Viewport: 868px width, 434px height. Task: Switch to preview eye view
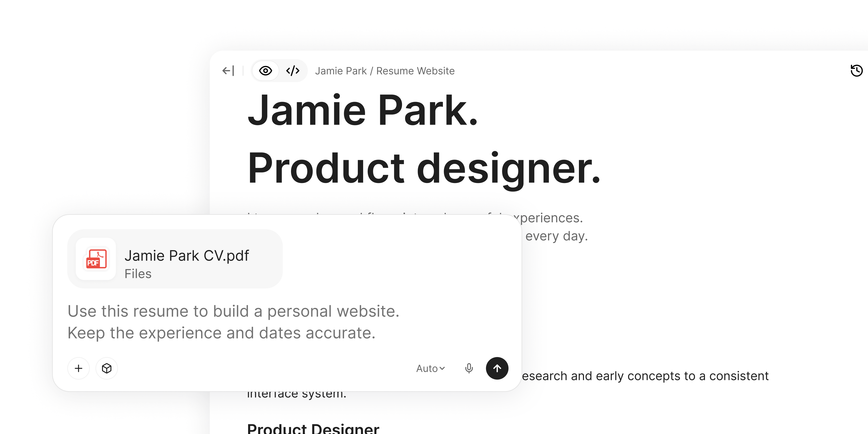[265, 71]
